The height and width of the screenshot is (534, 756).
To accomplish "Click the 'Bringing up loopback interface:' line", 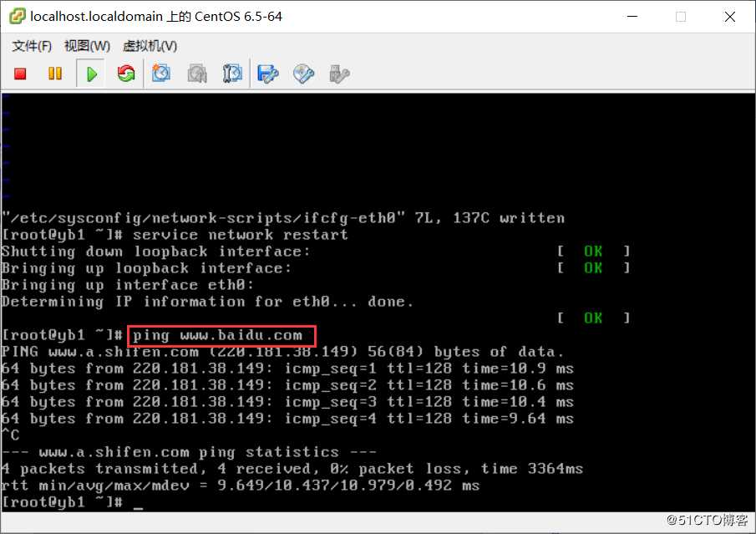I will tap(146, 269).
